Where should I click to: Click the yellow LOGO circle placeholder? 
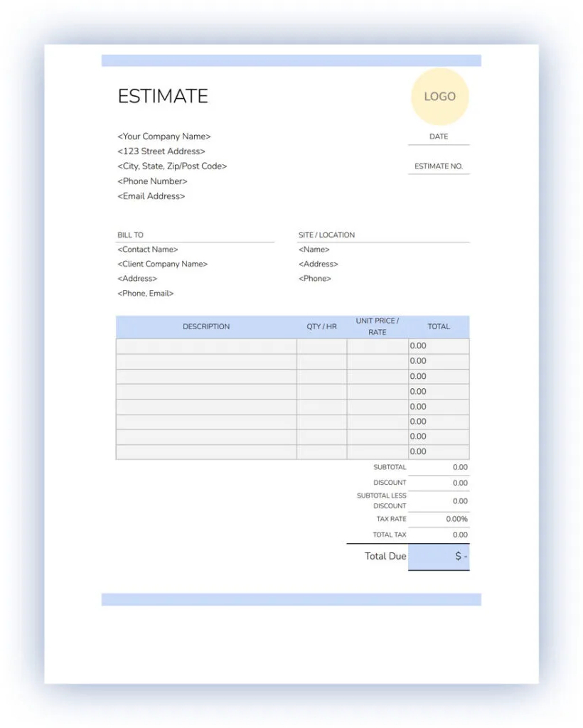coord(439,97)
